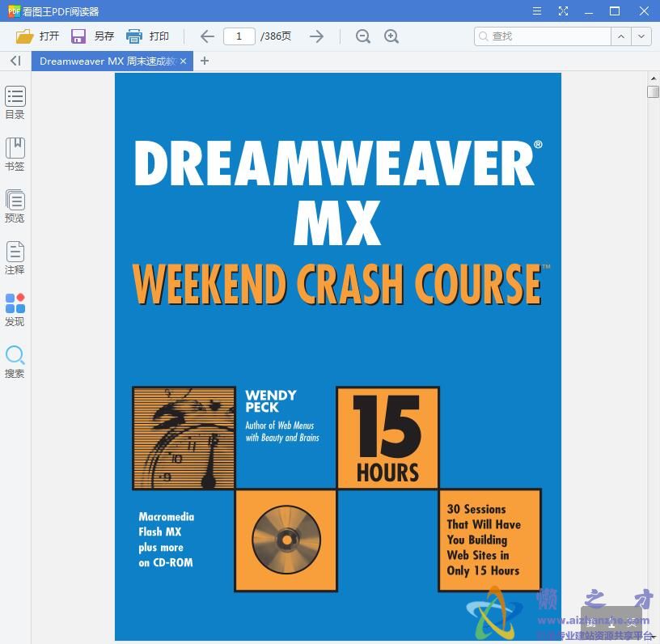Open the 搜索 search panel
This screenshot has width=660, height=644.
point(15,362)
